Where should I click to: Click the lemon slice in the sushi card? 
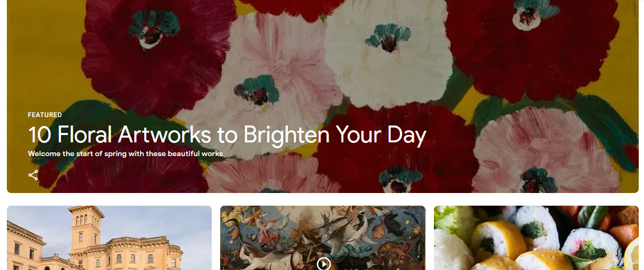[632, 256]
